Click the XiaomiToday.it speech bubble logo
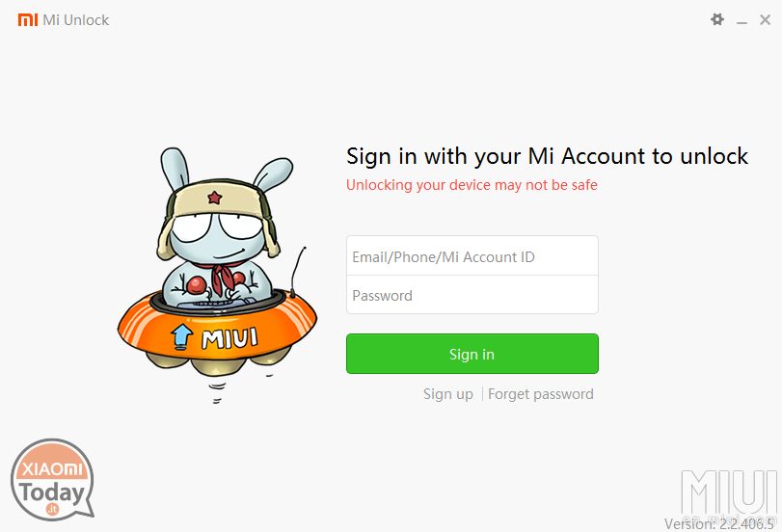The width and height of the screenshot is (782, 532). 52,479
